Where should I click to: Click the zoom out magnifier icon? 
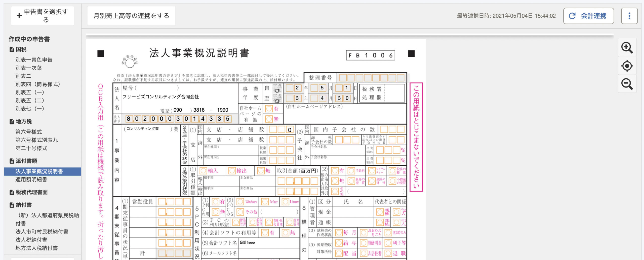627,84
